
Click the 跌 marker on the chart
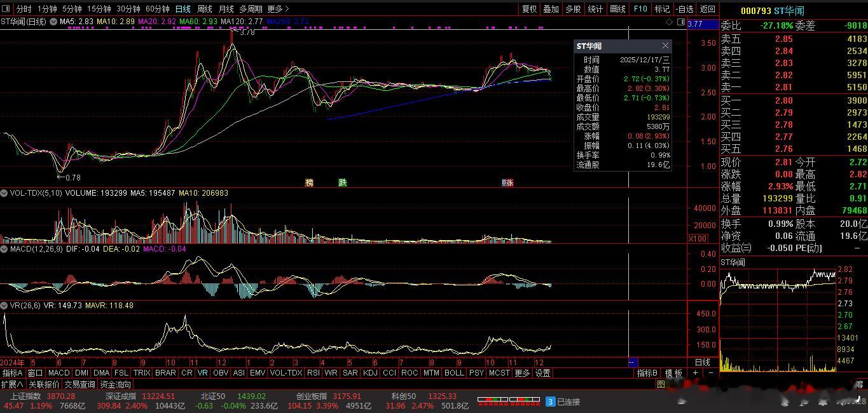click(343, 183)
